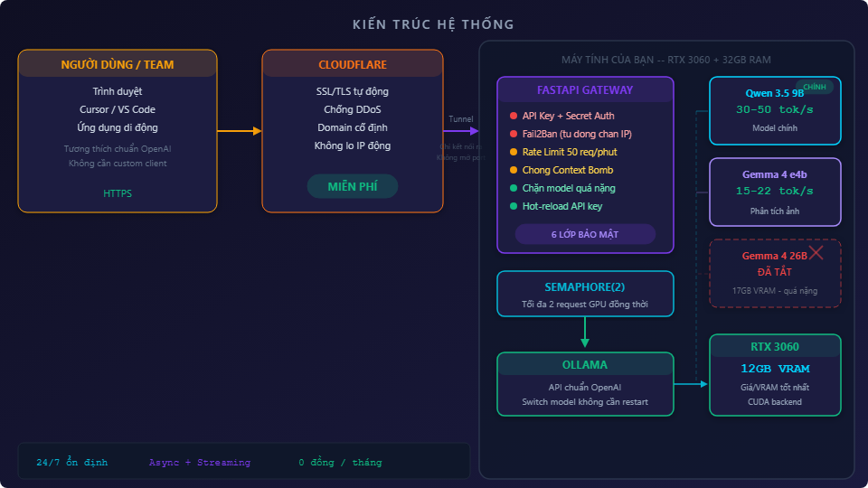Click the OLLAMA card header
This screenshot has height=488, width=868.
pos(585,364)
